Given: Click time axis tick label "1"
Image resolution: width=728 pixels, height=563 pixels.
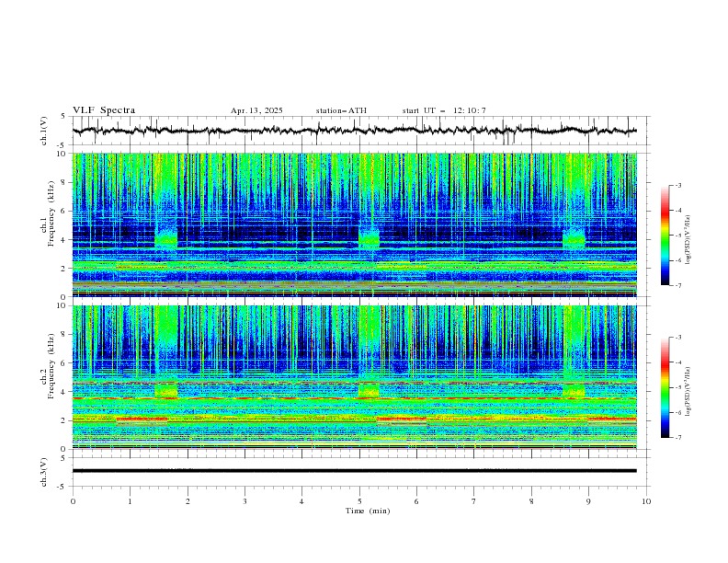Looking at the screenshot, I should tap(130, 501).
